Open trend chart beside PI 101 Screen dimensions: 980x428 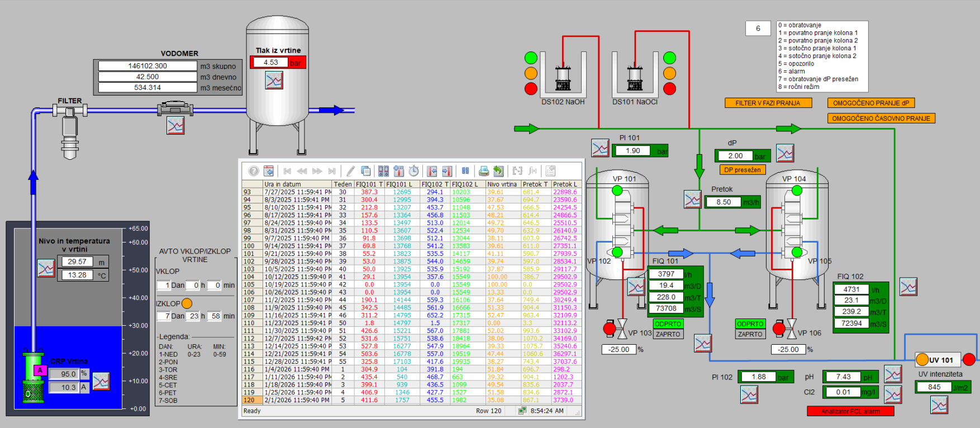[600, 148]
